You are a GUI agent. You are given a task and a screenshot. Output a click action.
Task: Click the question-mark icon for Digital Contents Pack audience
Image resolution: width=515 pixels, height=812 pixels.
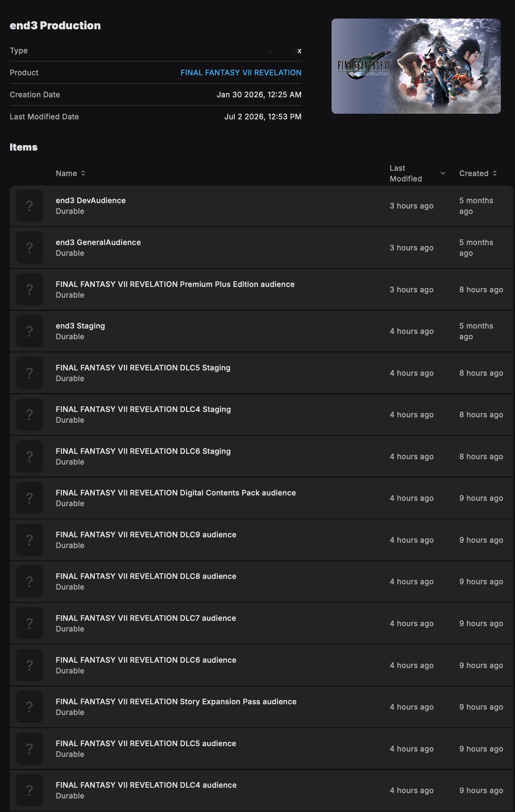tap(29, 498)
